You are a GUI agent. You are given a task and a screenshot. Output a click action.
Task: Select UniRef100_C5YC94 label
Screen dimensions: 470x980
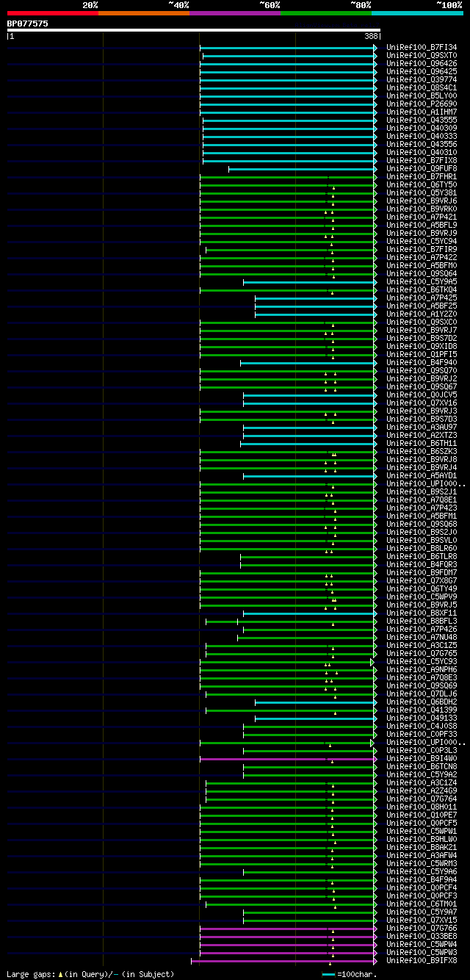(422, 242)
